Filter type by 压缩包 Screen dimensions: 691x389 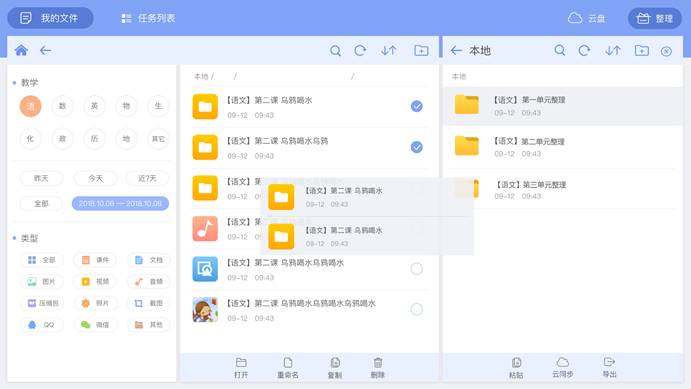point(41,303)
